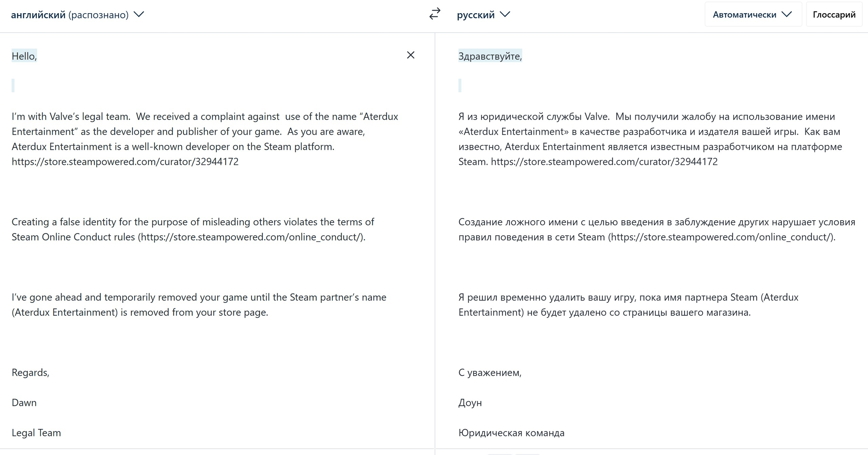Click the curator URL in the source text
868x455 pixels.
point(125,162)
